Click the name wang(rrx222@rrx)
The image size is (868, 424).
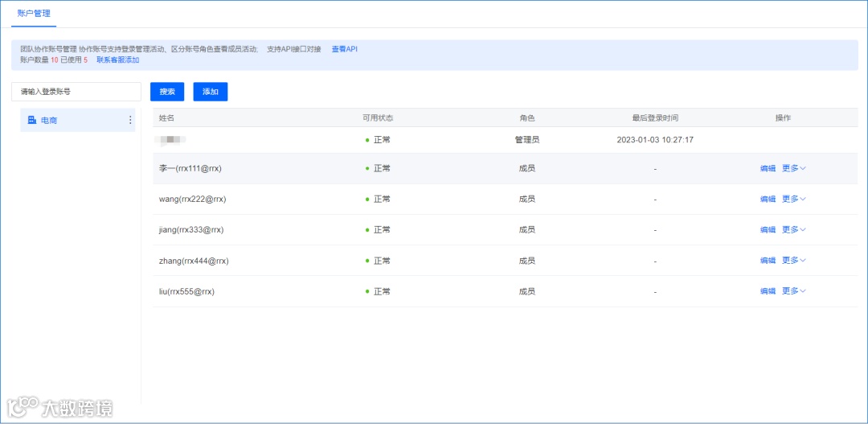[x=193, y=199]
